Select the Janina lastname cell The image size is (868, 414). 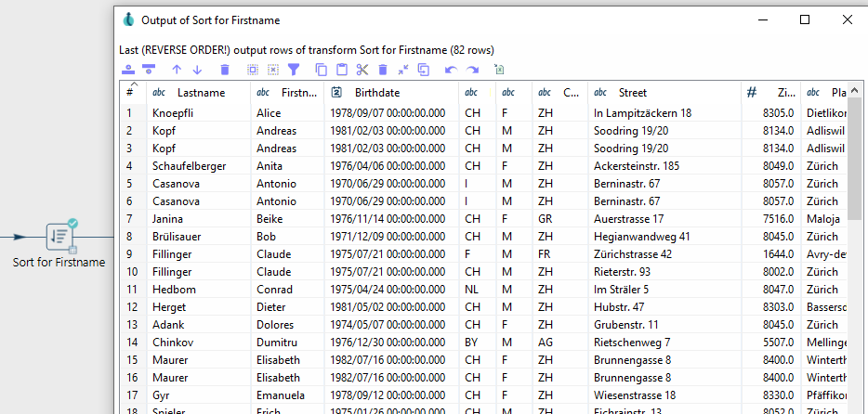pyautogui.click(x=199, y=219)
